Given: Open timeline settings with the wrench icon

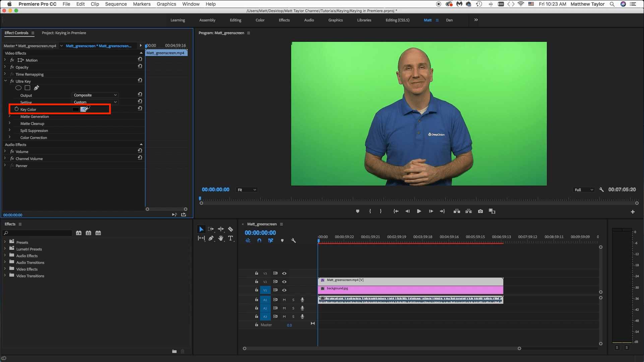Looking at the screenshot, I should [x=294, y=240].
